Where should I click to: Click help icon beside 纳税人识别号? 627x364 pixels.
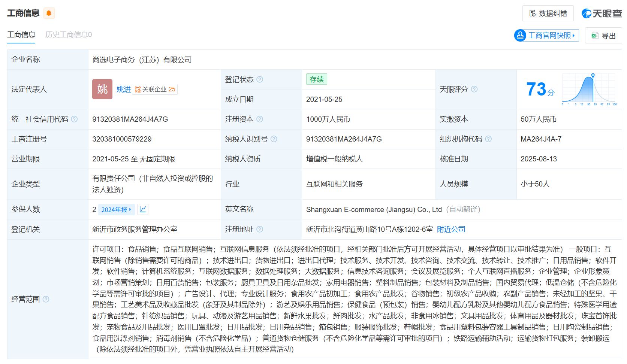coord(274,139)
